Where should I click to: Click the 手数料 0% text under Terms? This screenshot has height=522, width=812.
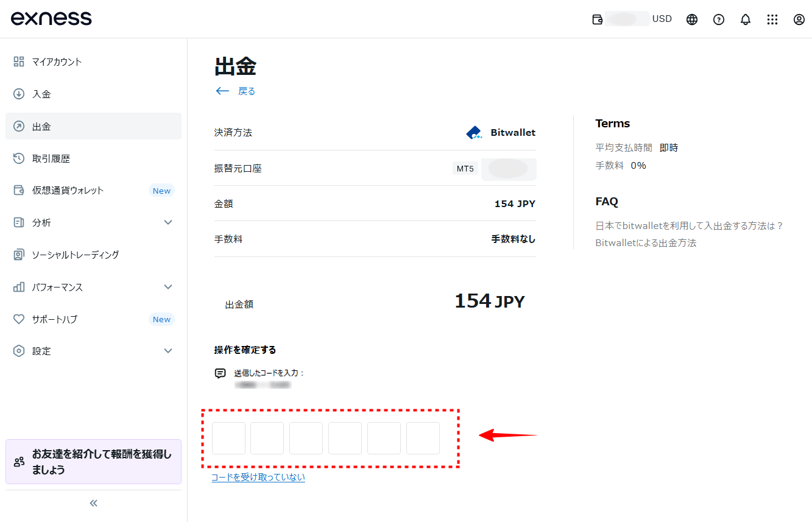tap(621, 166)
